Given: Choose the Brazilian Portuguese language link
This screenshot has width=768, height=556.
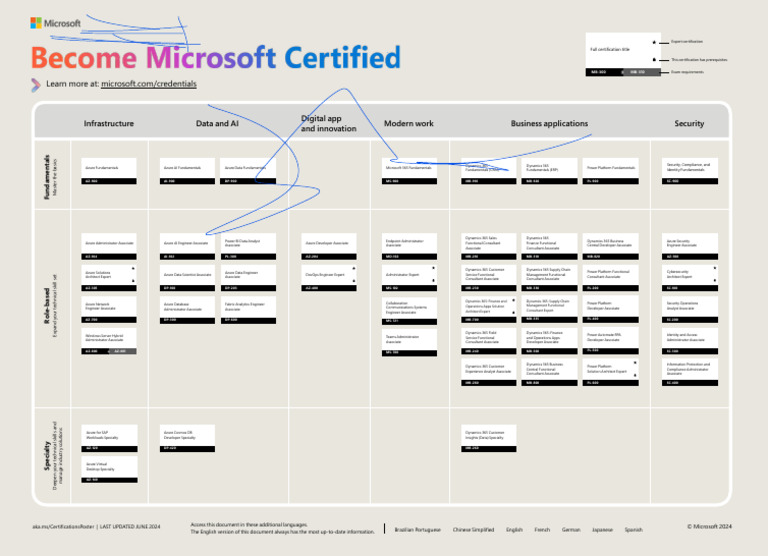Looking at the screenshot, I should [417, 530].
